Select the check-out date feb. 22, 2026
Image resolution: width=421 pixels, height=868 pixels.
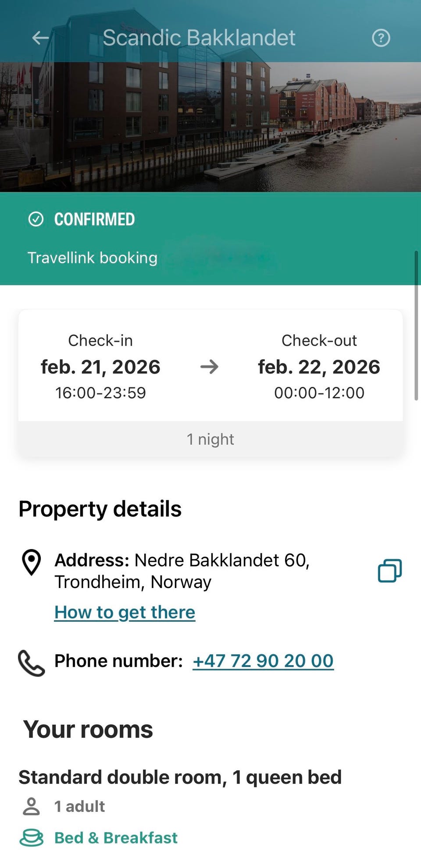pos(319,367)
